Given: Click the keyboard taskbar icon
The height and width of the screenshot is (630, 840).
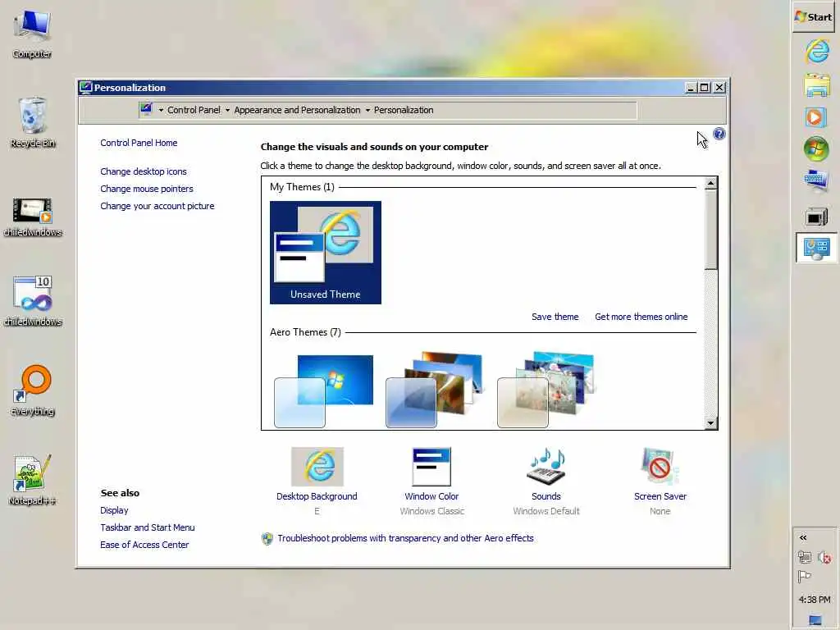Looking at the screenshot, I should coord(816,180).
